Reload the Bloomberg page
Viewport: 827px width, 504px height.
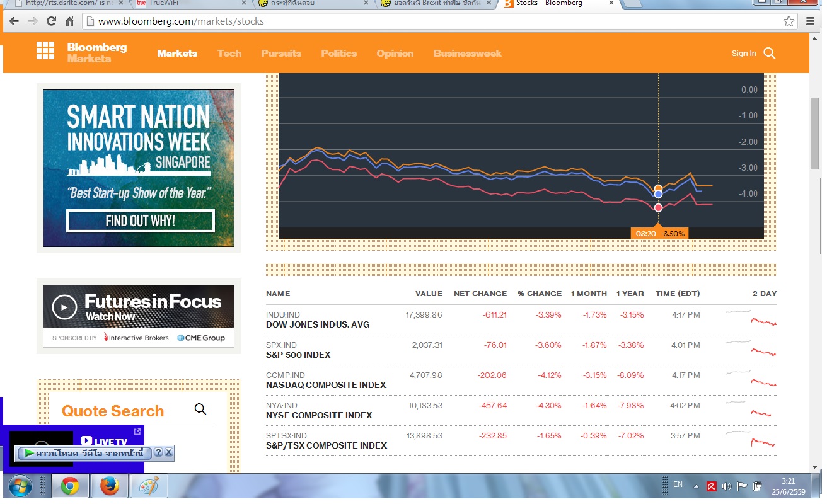coord(52,21)
